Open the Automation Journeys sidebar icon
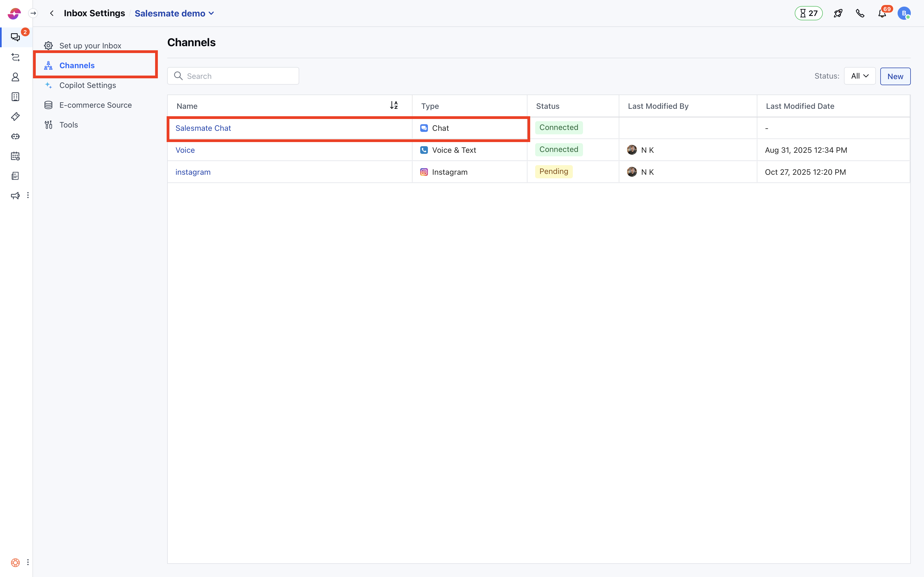The height and width of the screenshot is (577, 924). pyautogui.click(x=15, y=58)
